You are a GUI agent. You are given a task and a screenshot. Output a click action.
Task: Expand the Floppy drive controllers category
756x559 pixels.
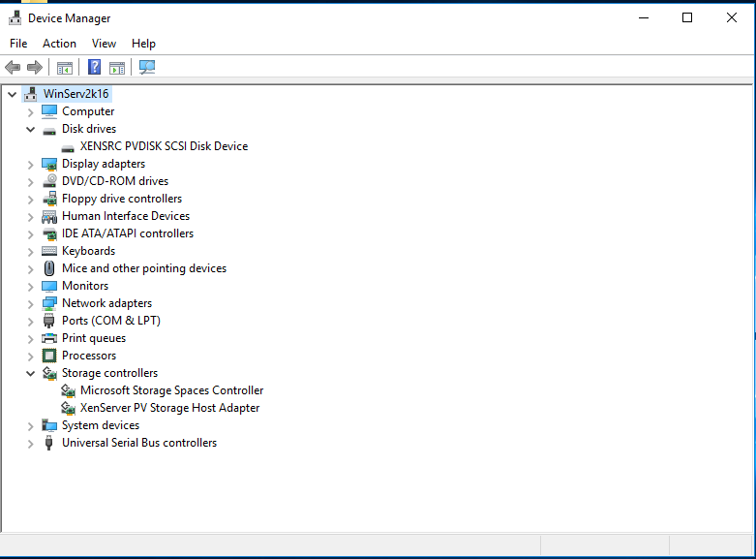(x=30, y=200)
